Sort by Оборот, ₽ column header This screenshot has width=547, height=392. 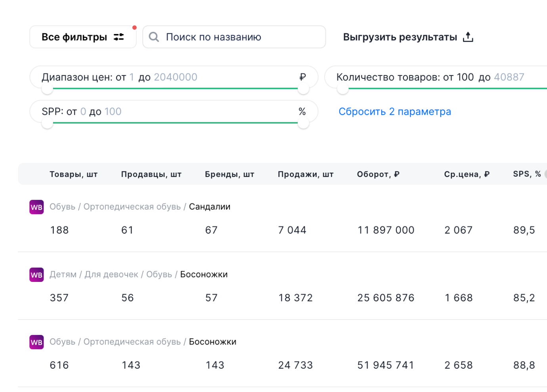pyautogui.click(x=378, y=174)
